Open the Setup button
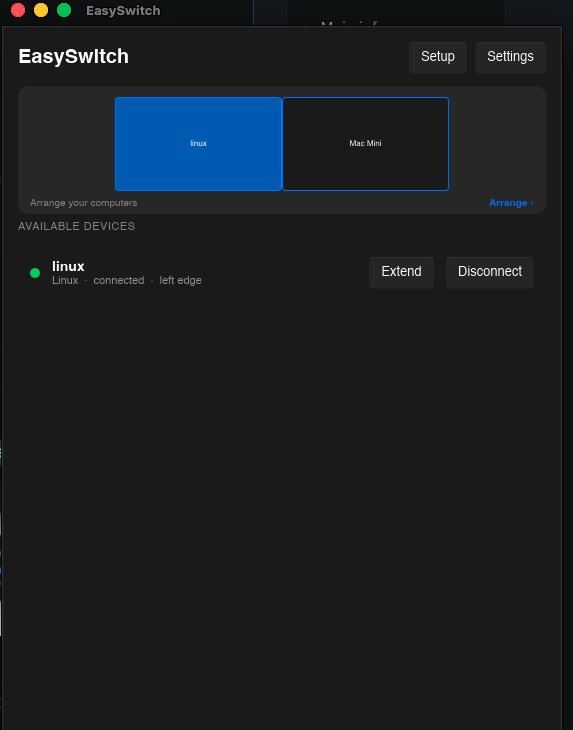 coord(438,57)
